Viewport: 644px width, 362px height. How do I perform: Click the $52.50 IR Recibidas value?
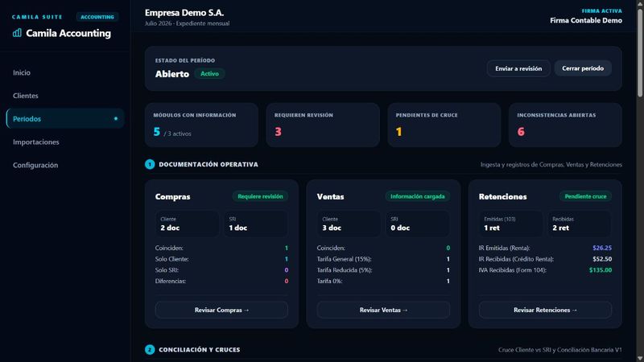[x=602, y=259]
